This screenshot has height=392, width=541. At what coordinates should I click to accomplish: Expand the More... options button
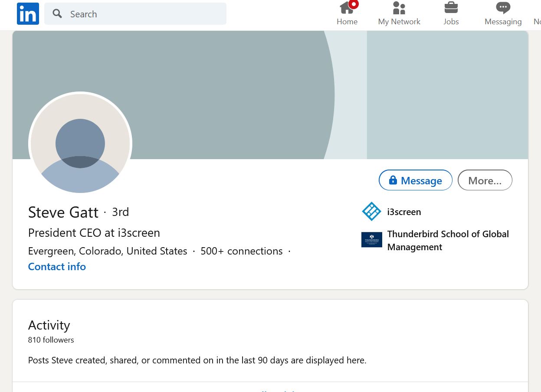(485, 180)
